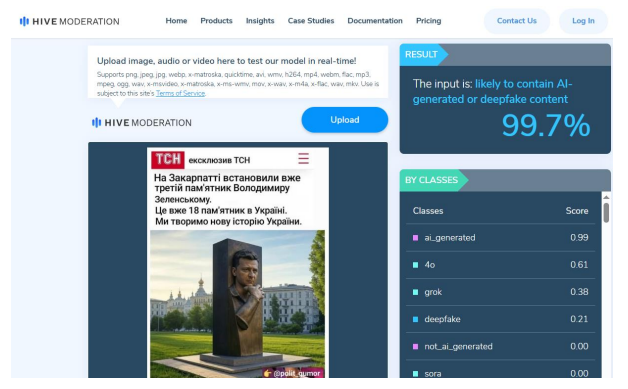
Task: Click the red TCH logo in image
Action: click(168, 159)
